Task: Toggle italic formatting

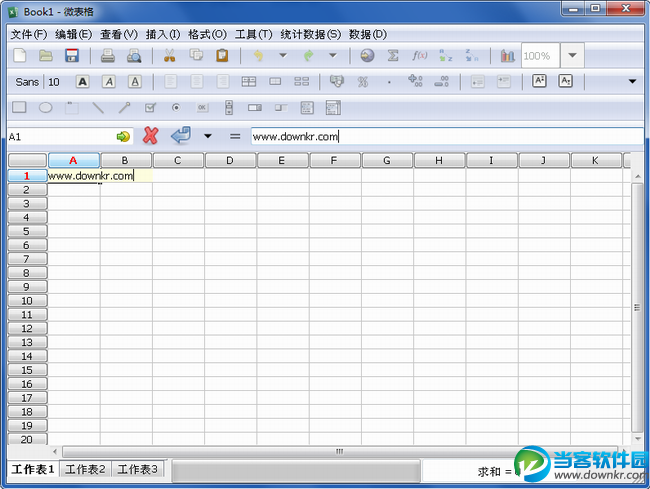Action: tap(109, 82)
